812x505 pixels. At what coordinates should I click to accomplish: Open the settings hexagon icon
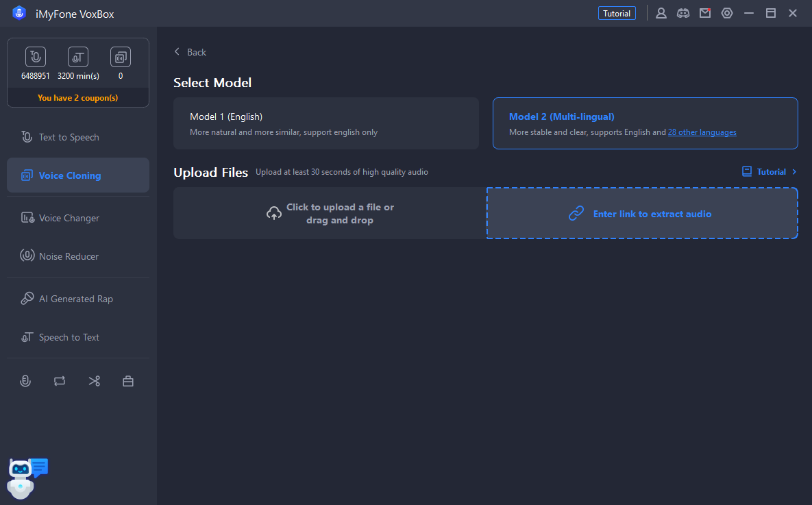click(x=727, y=13)
